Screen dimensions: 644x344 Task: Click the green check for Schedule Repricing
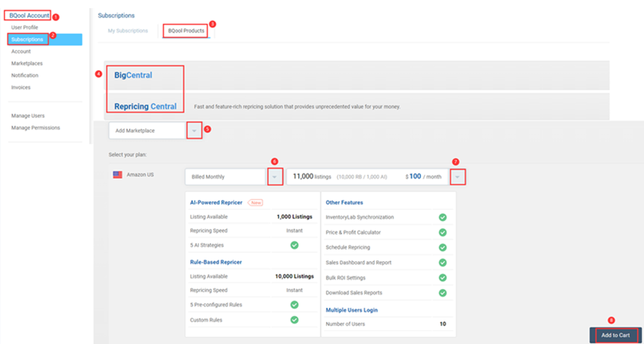443,247
